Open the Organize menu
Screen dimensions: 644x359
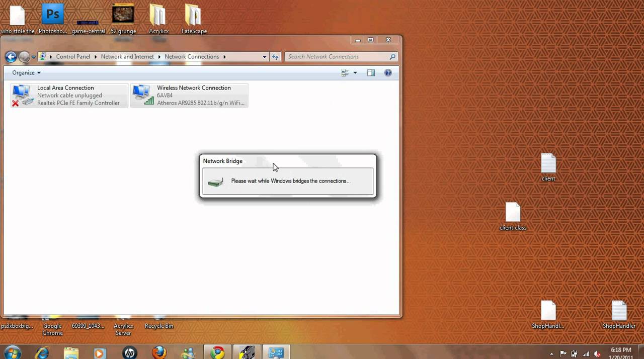[26, 73]
